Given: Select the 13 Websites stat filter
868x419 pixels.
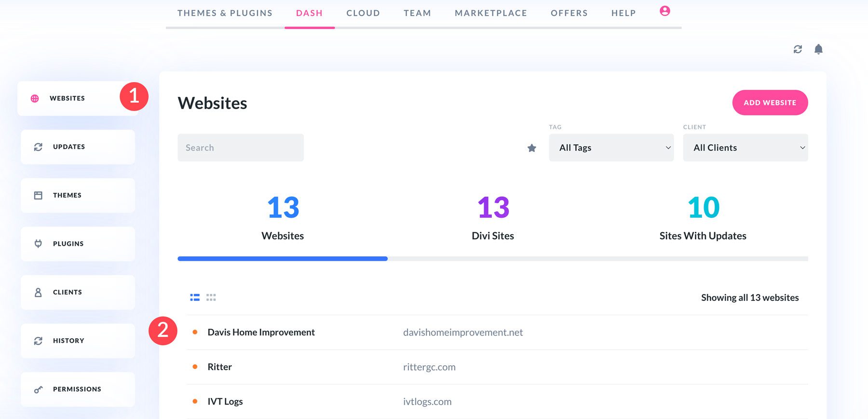Looking at the screenshot, I should (x=283, y=218).
